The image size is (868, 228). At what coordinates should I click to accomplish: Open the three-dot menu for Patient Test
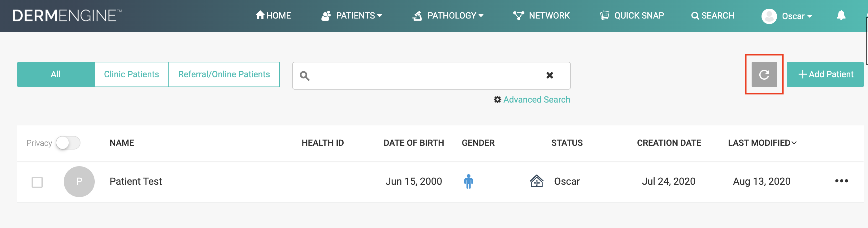[x=841, y=181]
